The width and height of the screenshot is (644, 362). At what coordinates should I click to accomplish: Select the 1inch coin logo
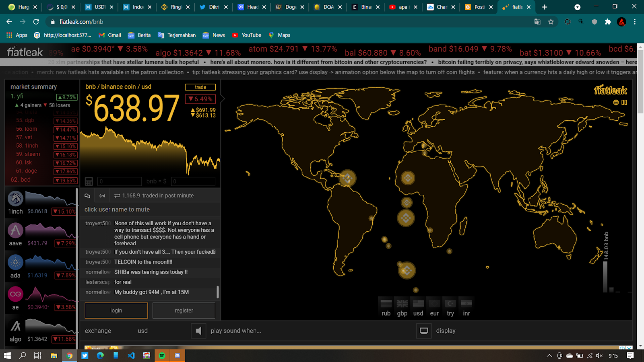tap(15, 199)
